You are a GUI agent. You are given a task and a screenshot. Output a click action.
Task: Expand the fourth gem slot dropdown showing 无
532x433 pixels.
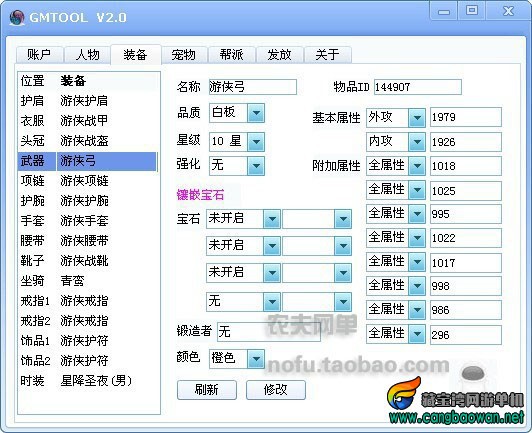tap(272, 301)
